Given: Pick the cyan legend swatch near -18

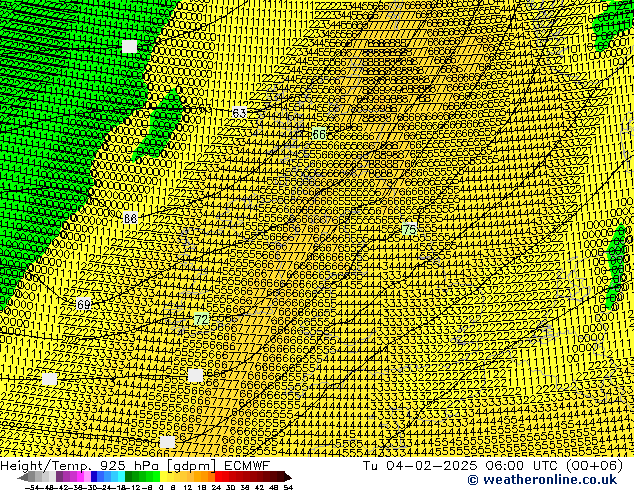Looking at the screenshot, I should click(121, 477).
